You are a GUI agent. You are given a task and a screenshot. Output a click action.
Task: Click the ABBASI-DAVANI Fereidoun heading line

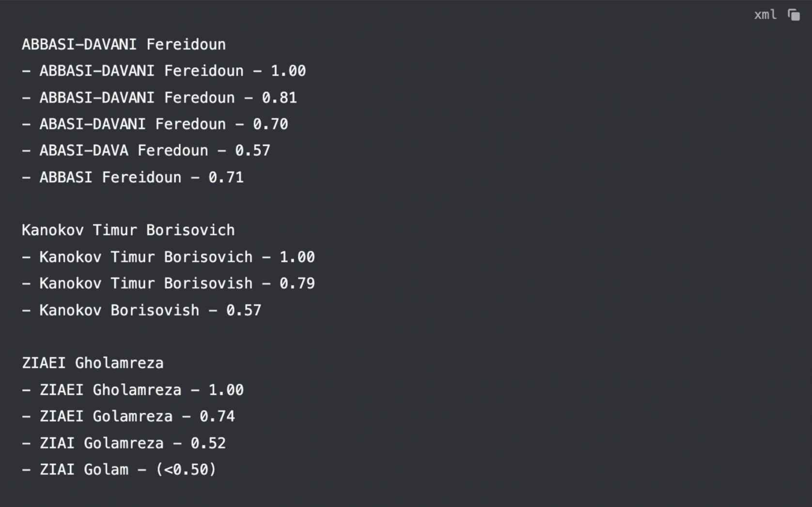124,45
